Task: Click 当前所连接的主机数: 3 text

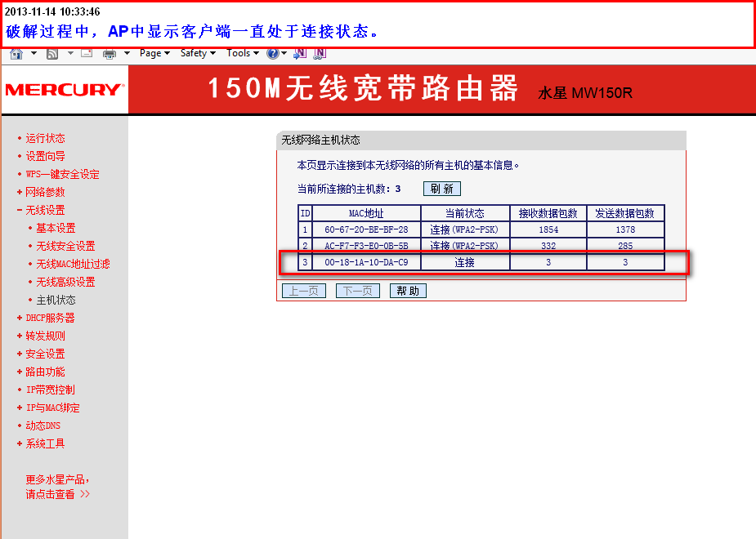Action: pos(349,189)
